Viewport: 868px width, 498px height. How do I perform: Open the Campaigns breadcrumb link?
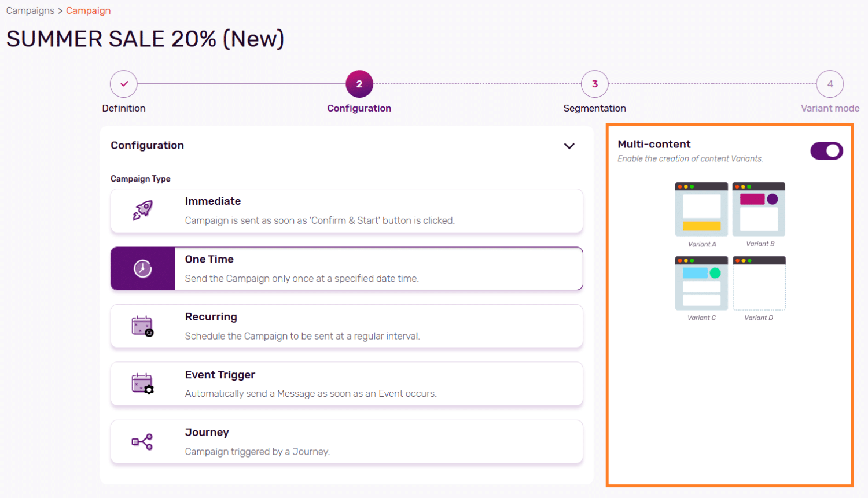[x=30, y=10]
